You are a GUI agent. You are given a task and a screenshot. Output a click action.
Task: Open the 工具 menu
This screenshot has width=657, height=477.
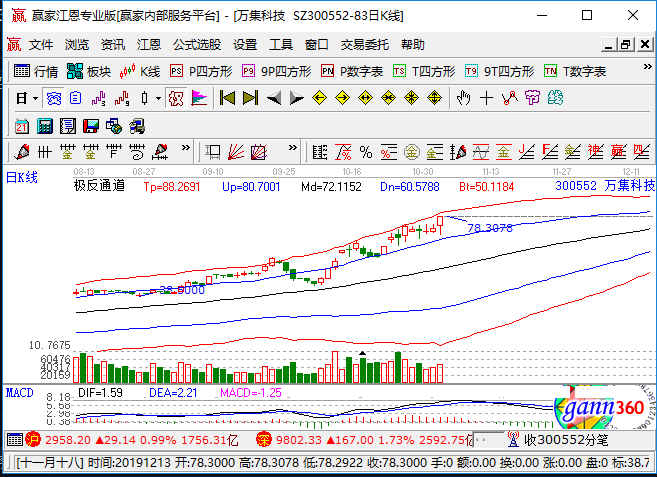[x=281, y=44]
